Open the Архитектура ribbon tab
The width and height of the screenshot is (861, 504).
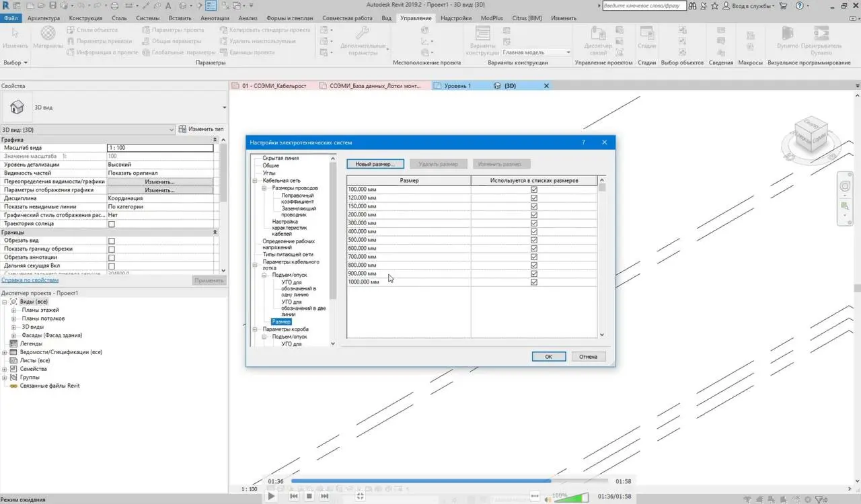tap(44, 18)
